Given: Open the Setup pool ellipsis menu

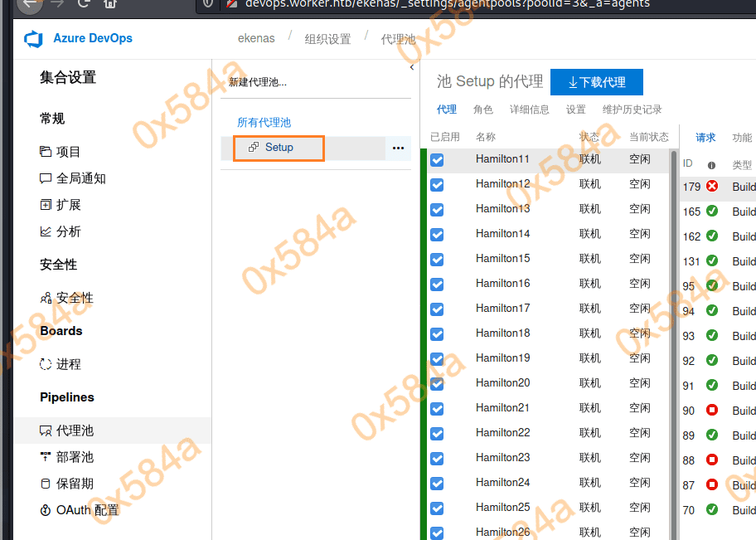Looking at the screenshot, I should (398, 148).
